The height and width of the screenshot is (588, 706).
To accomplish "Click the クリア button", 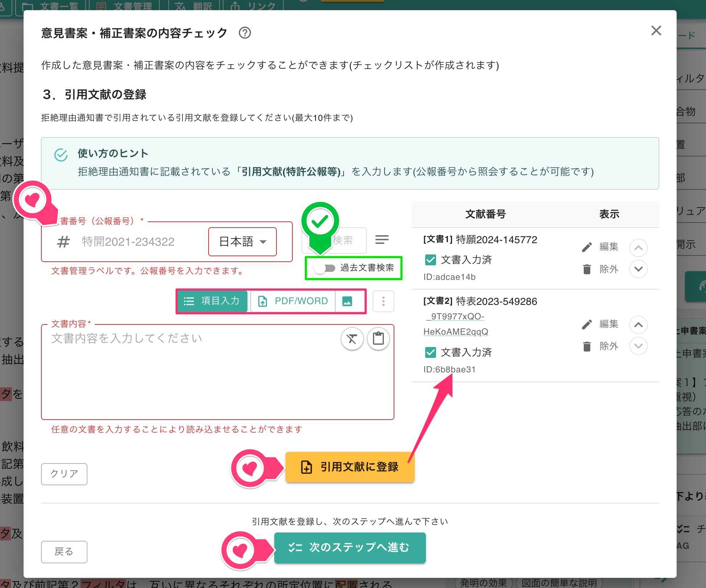I will [x=64, y=474].
